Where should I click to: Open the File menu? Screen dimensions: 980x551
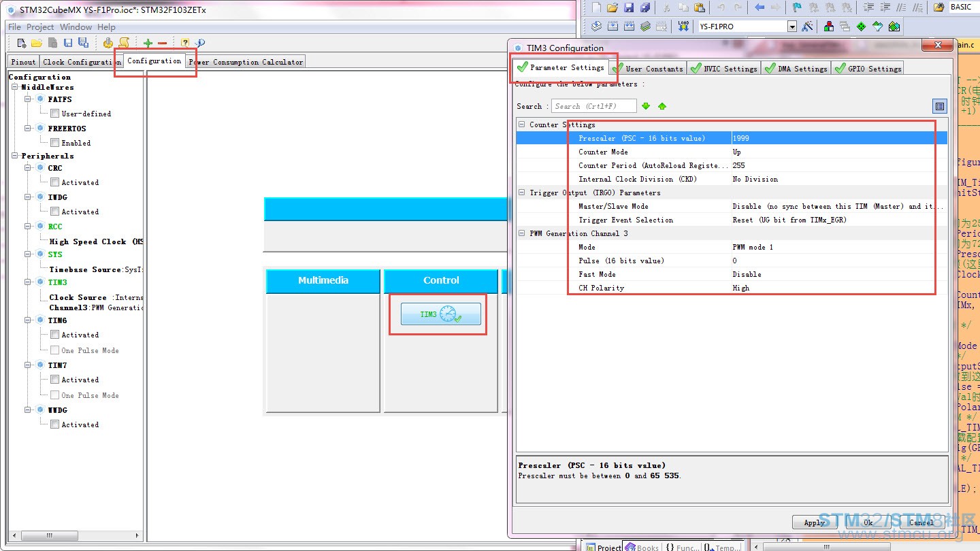pyautogui.click(x=14, y=27)
